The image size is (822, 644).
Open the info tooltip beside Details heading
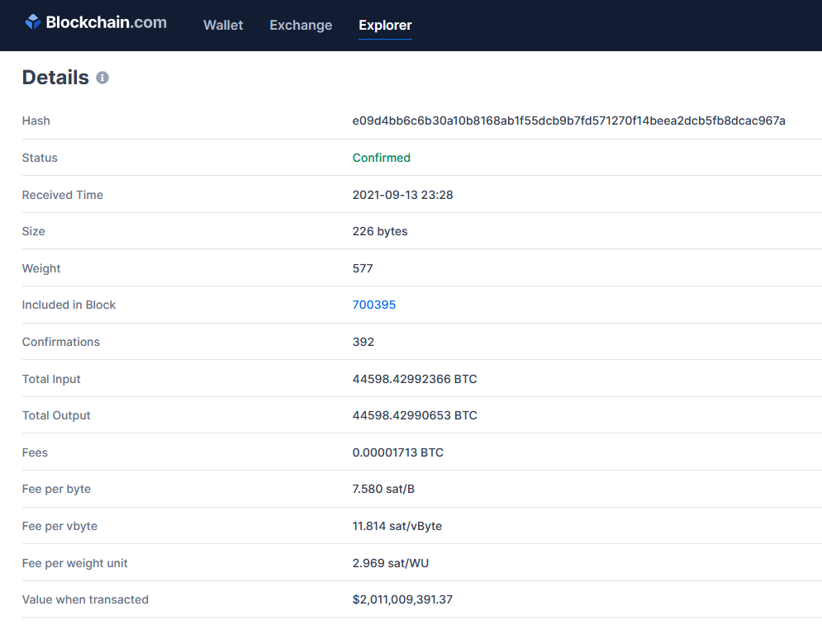pos(102,78)
